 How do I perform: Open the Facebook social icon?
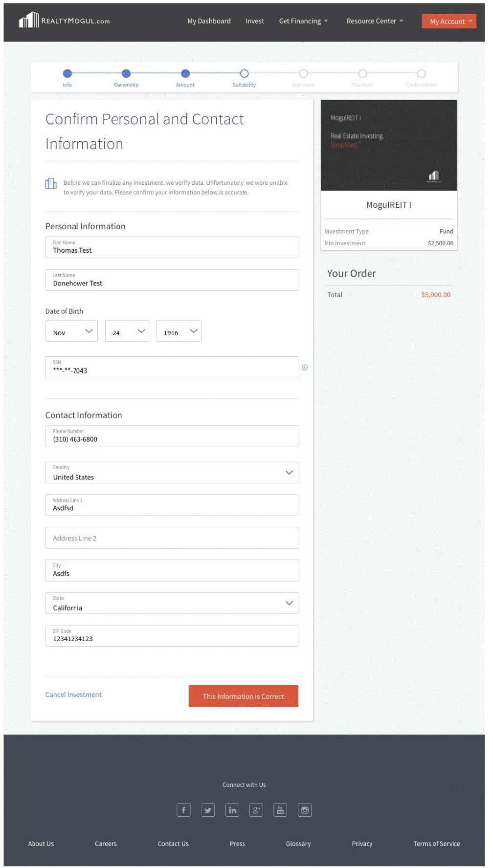click(183, 810)
